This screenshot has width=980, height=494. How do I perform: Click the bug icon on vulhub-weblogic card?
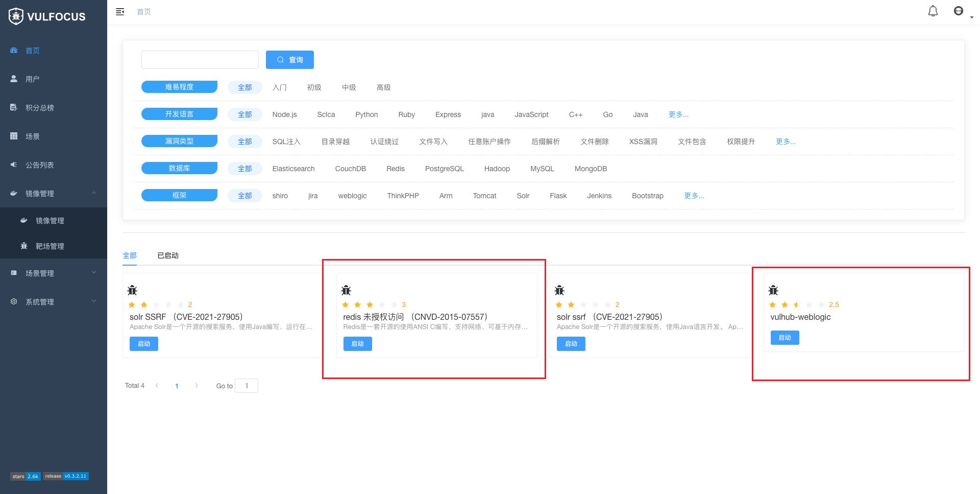click(773, 290)
